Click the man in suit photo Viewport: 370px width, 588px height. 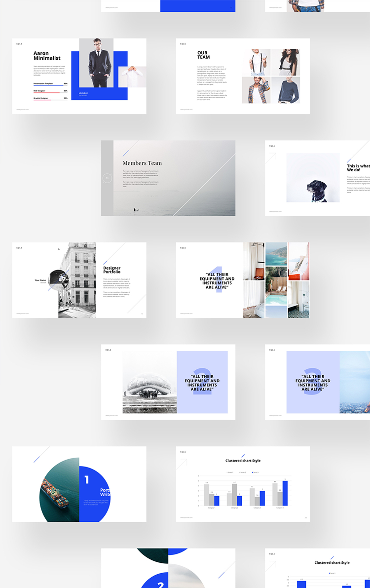(x=96, y=63)
